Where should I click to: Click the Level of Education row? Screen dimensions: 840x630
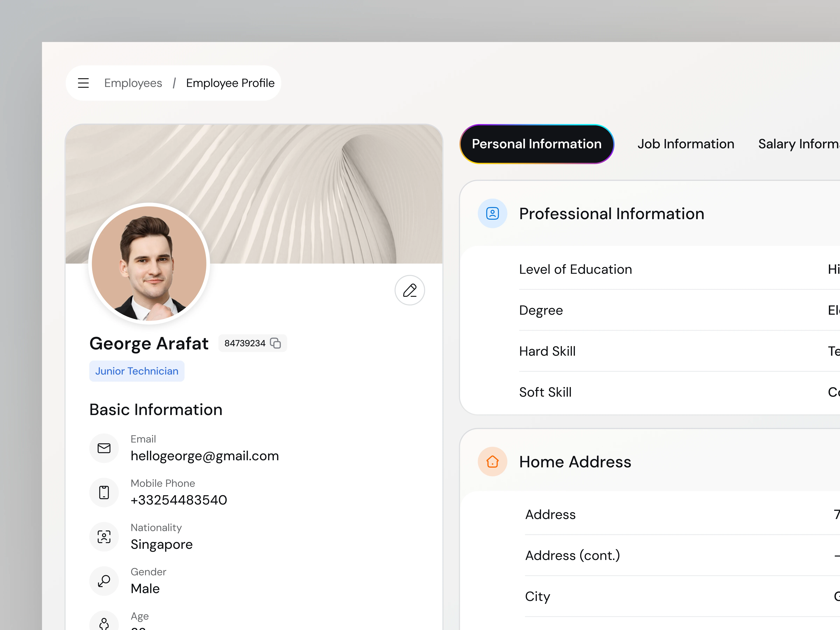tap(679, 269)
